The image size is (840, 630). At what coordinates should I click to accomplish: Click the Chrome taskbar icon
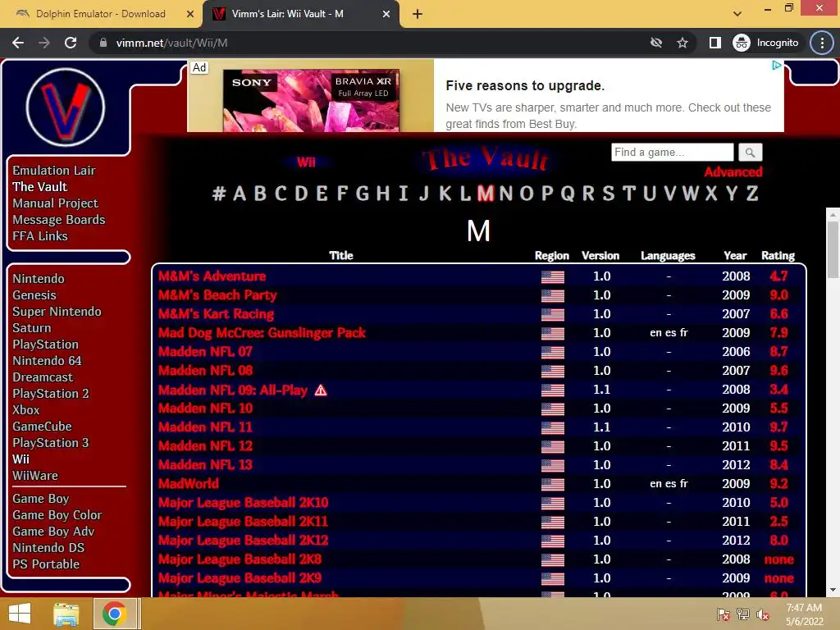[114, 614]
